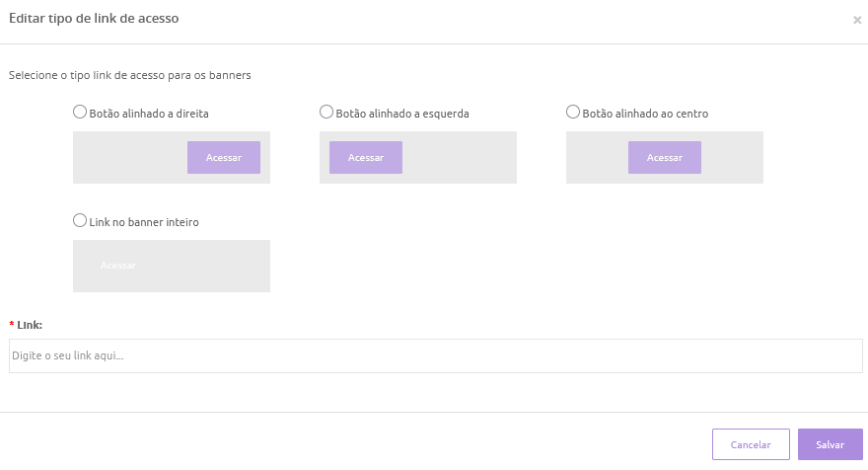The height and width of the screenshot is (470, 868).
Task: Select 'Botão alinhado a direita' radio option
Action: point(80,113)
